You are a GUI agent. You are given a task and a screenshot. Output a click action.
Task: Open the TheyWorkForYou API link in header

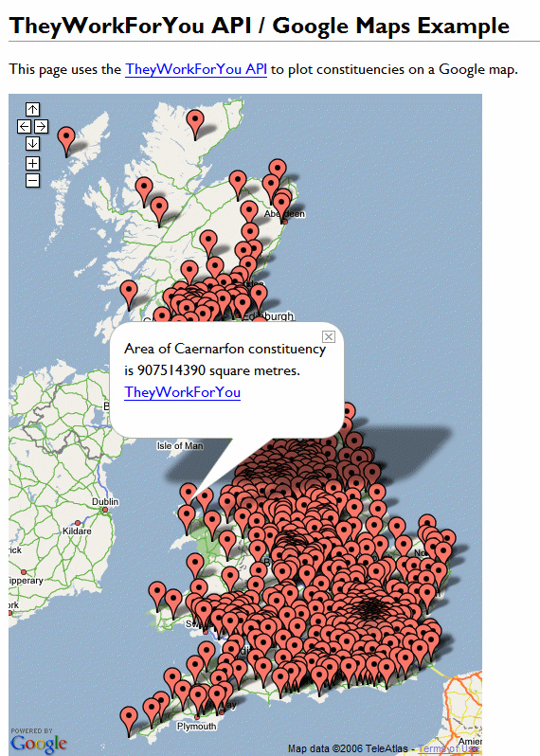[196, 69]
